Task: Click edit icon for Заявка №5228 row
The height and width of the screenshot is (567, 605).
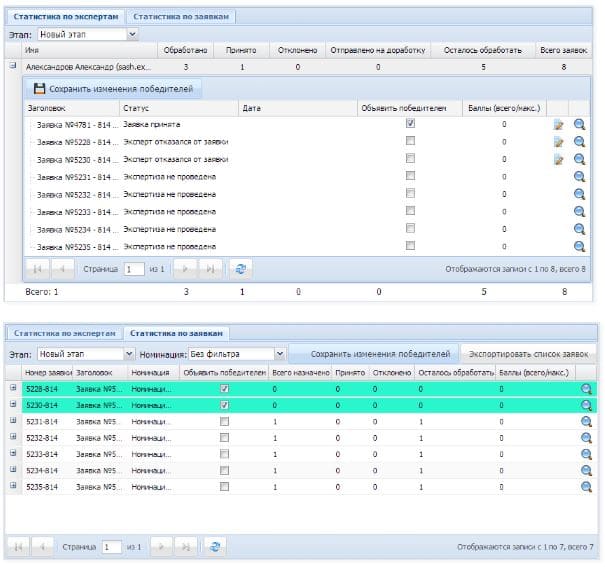Action: 559,142
